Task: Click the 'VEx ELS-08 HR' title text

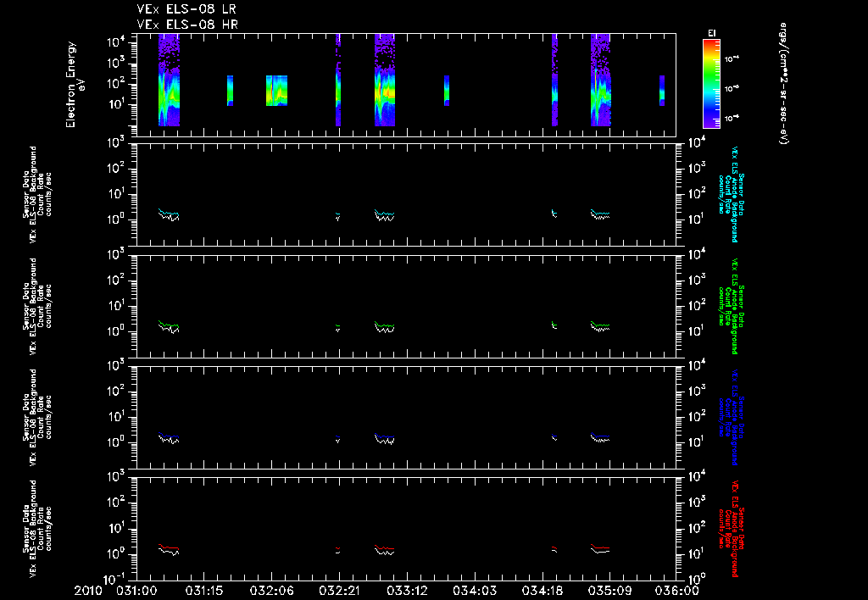Action: coord(187,25)
